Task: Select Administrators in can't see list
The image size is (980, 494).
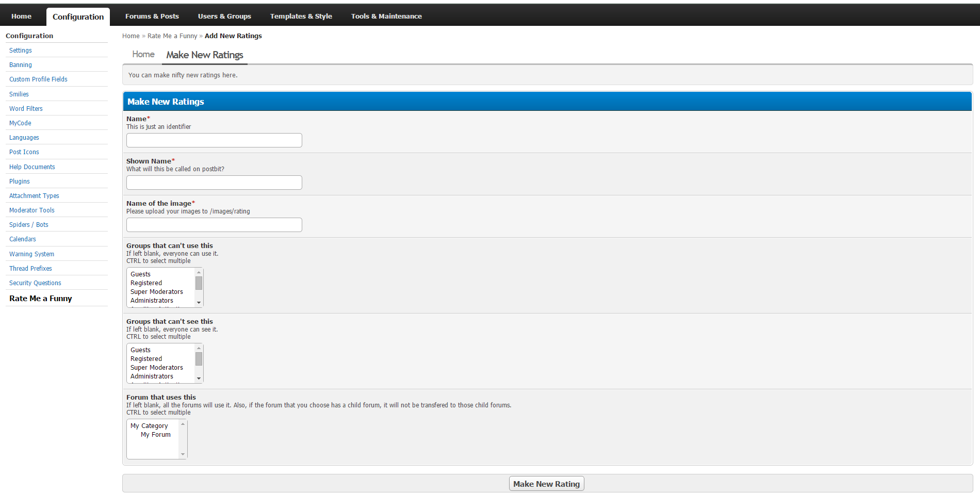Action: coord(152,376)
